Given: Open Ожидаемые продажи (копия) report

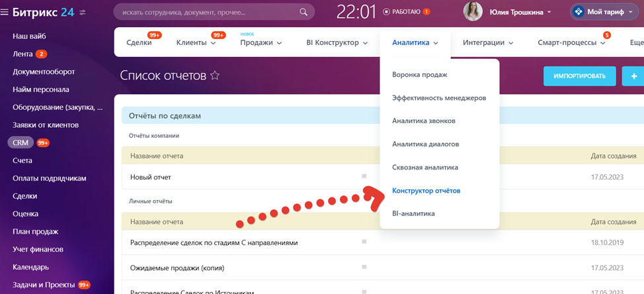Looking at the screenshot, I should 177,268.
